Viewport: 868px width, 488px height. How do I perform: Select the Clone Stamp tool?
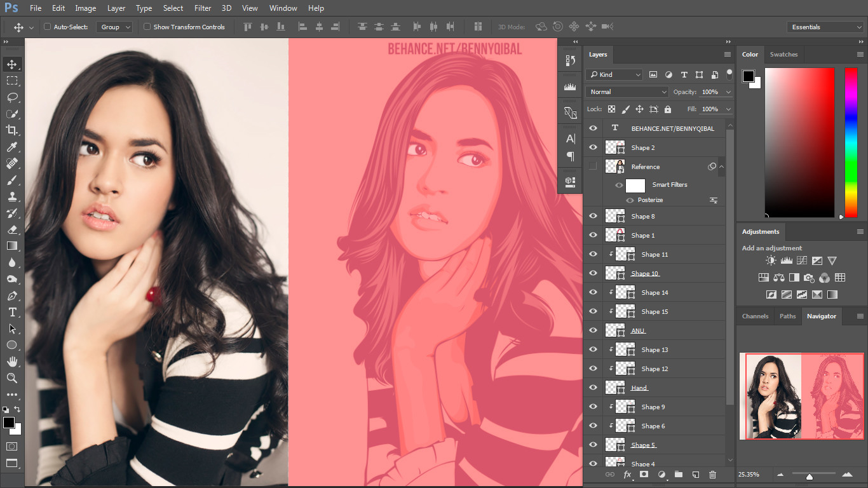tap(12, 197)
